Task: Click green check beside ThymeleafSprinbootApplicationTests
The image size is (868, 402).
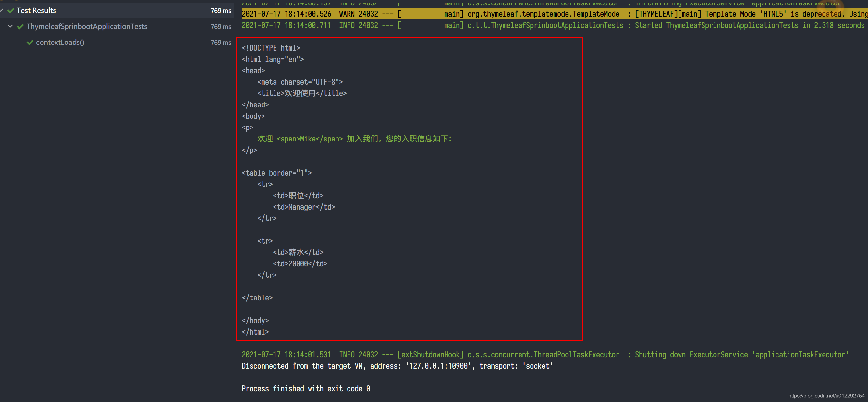Action: click(x=20, y=26)
